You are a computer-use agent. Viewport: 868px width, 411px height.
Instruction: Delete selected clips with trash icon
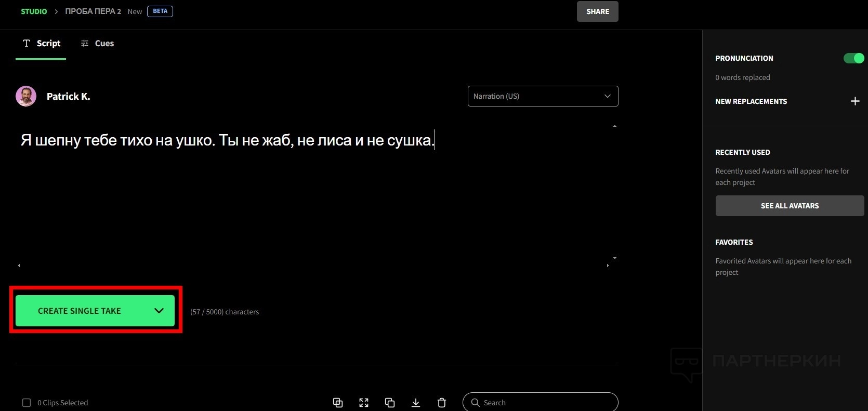(x=442, y=403)
